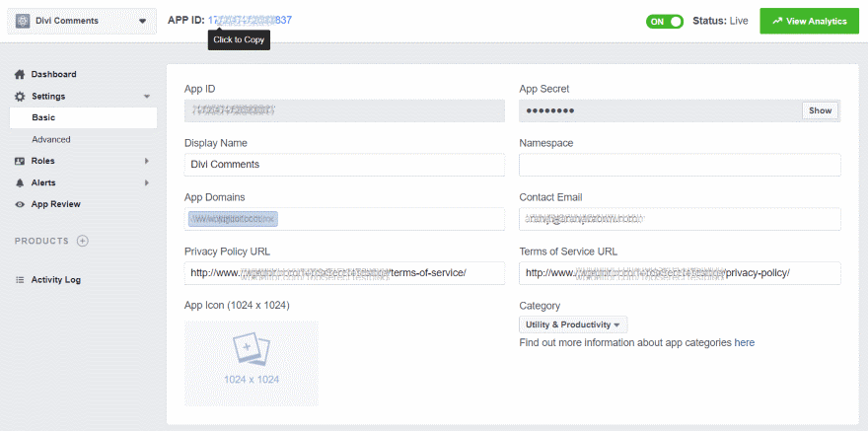Click the App Domains field

click(x=344, y=219)
